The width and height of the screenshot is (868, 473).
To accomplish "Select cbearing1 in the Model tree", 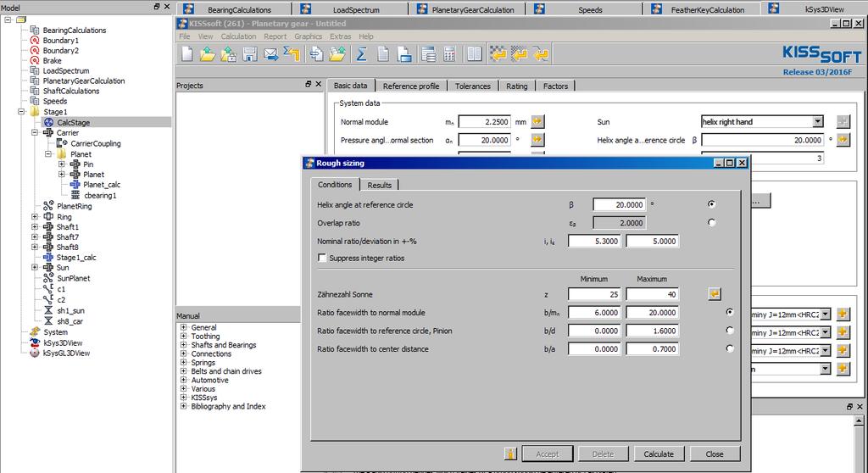I will coord(100,196).
